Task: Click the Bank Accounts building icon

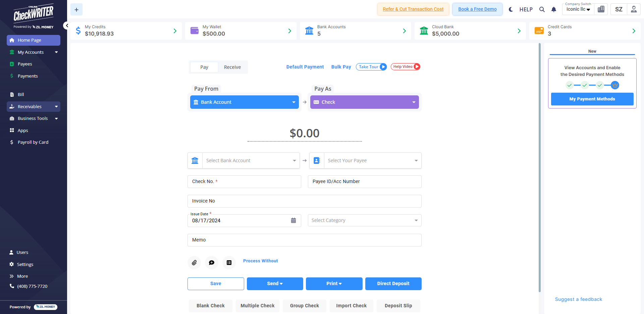Action: tap(309, 31)
